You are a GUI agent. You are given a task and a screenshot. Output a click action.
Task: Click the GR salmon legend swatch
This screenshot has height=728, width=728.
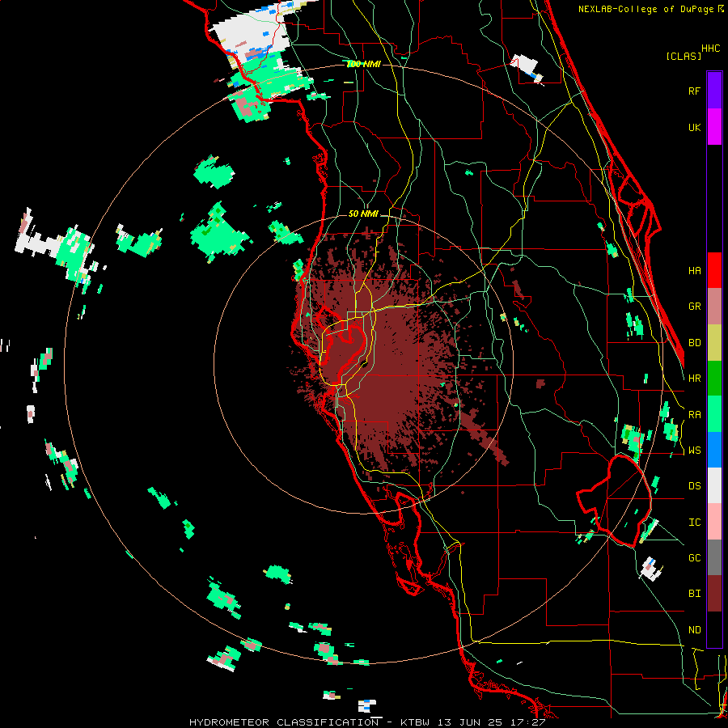tap(714, 306)
